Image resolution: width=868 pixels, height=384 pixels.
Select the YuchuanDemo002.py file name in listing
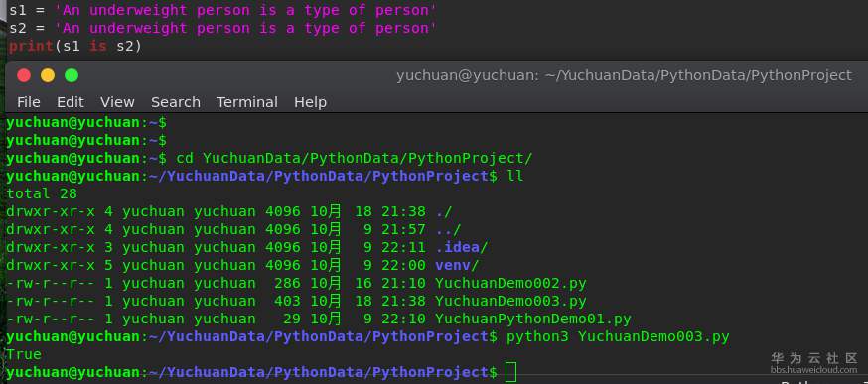(510, 284)
